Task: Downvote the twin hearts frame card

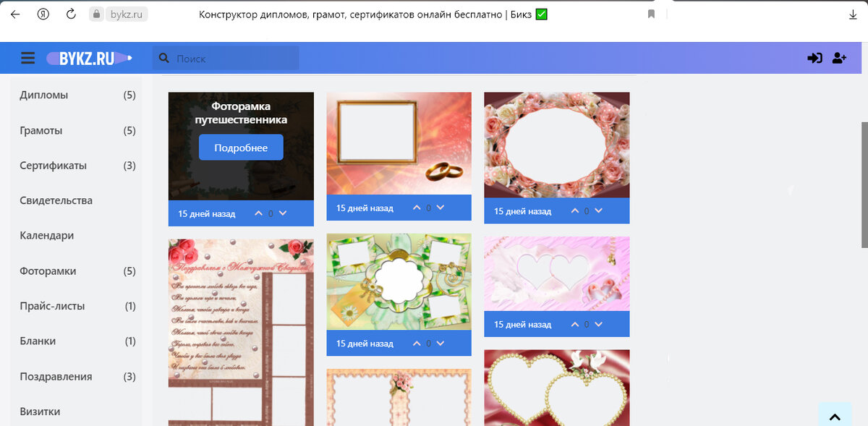Action: (600, 324)
